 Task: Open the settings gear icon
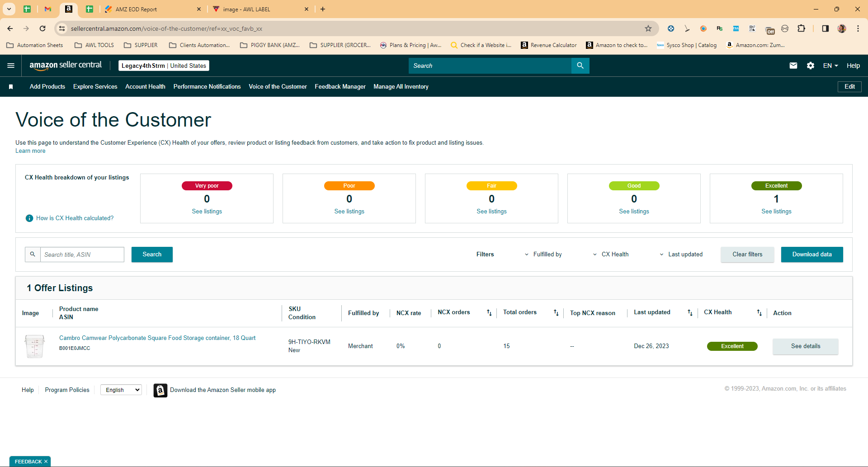[x=811, y=66]
